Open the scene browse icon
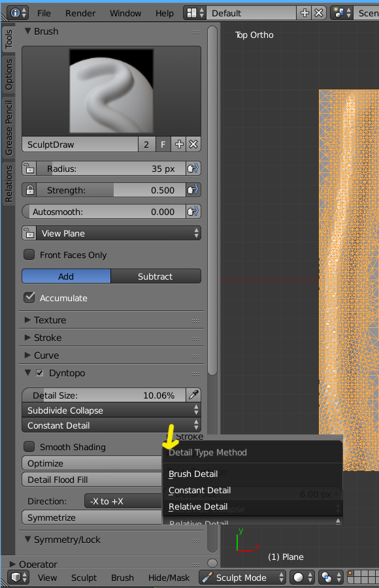 [342, 13]
